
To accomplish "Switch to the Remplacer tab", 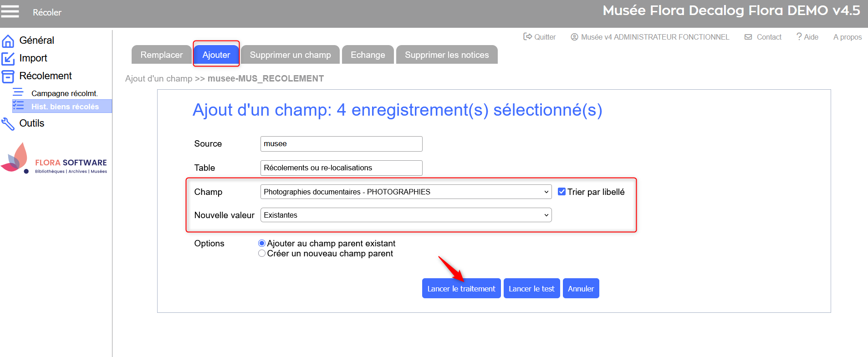I will pyautogui.click(x=162, y=55).
